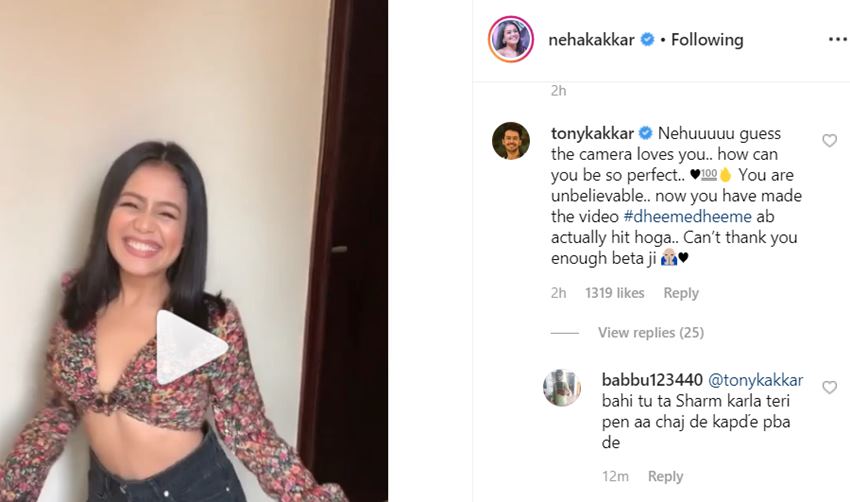Click nehakakkar's verified badge
This screenshot has height=502, width=850.
click(x=647, y=40)
